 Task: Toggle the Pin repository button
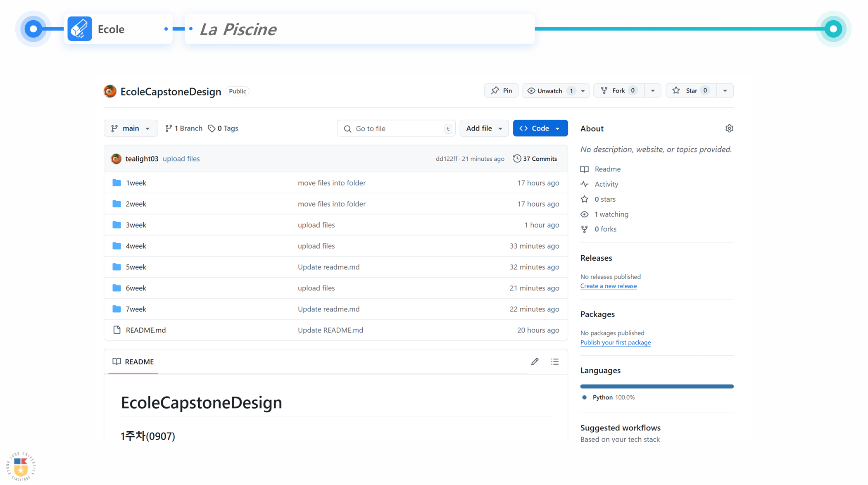[x=501, y=90]
